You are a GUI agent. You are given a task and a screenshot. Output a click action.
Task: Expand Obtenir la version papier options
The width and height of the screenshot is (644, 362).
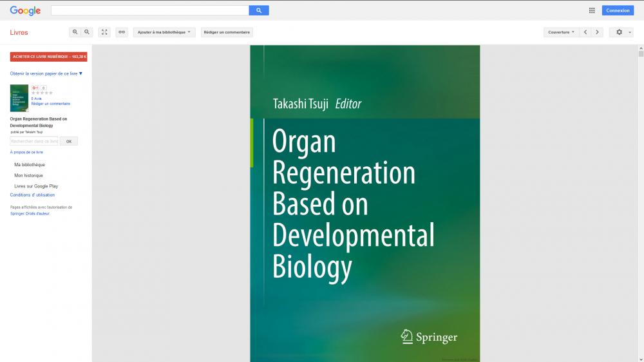[x=46, y=73]
